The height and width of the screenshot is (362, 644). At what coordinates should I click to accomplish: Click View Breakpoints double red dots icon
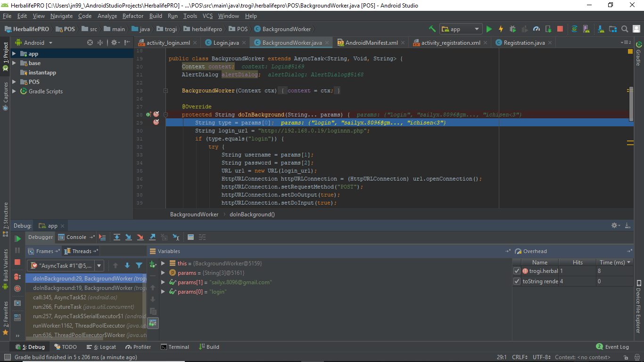point(17,276)
